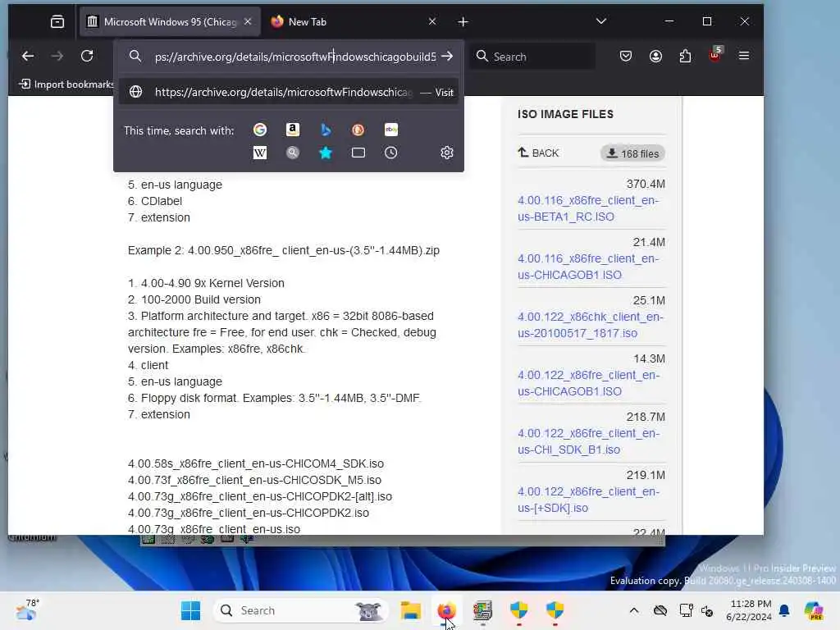Open 4.00.116_x86fre_client_en-us-CHICAGOB1.ISO link
840x630 pixels.
588,267
